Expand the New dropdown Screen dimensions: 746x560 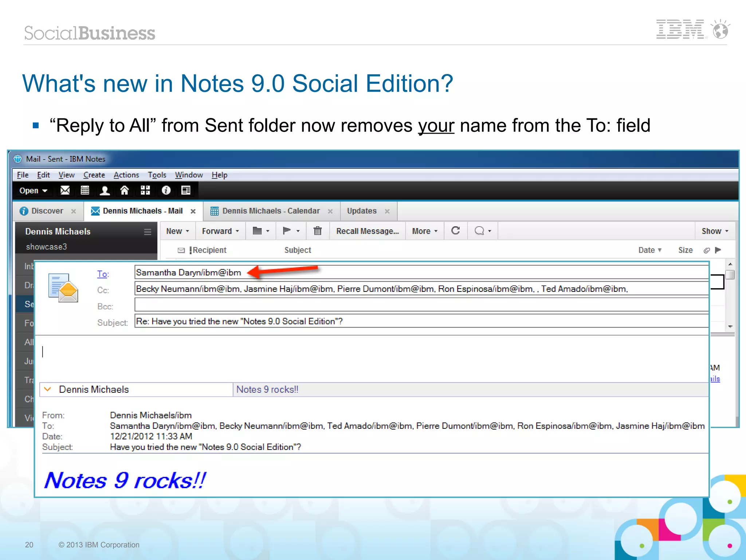click(x=178, y=231)
